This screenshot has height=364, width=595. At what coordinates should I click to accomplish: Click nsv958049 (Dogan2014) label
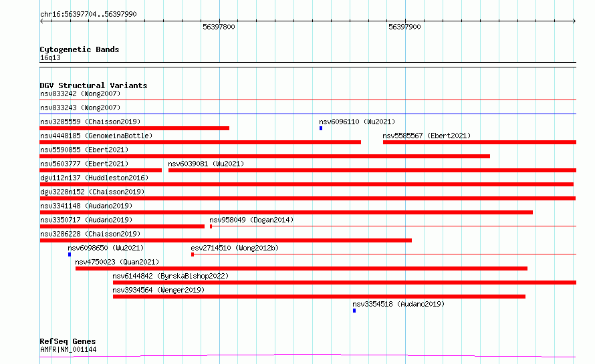pos(251,220)
